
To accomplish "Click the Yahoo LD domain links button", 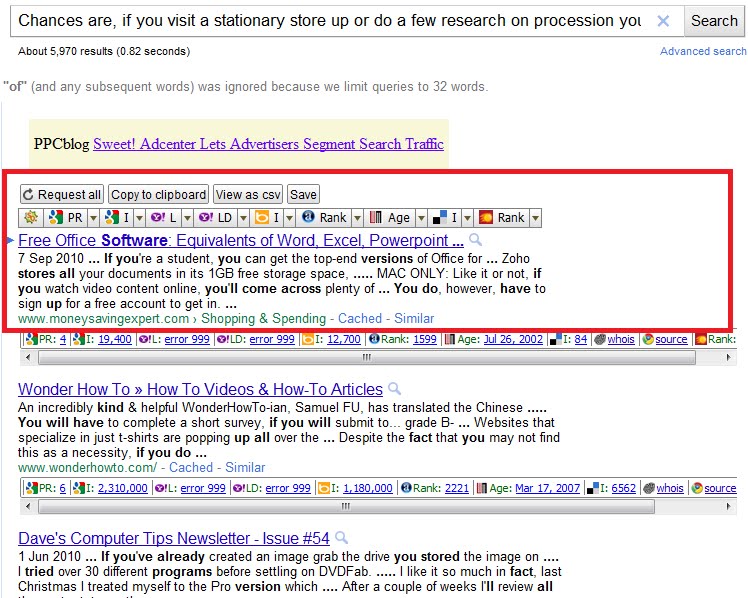I will click(x=216, y=218).
